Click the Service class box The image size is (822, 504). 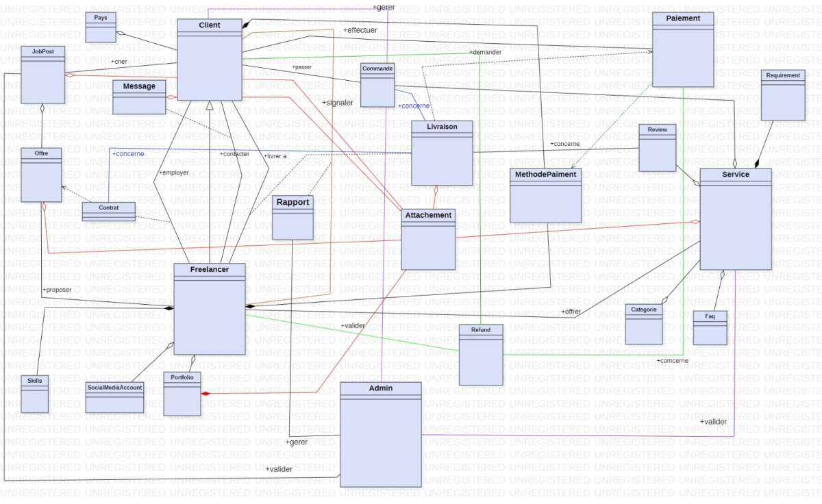[x=736, y=218]
